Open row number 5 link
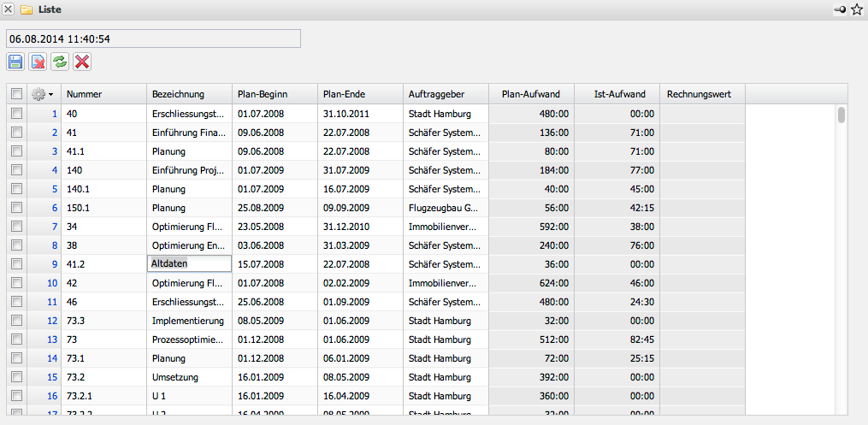The height and width of the screenshot is (425, 868). (x=54, y=189)
